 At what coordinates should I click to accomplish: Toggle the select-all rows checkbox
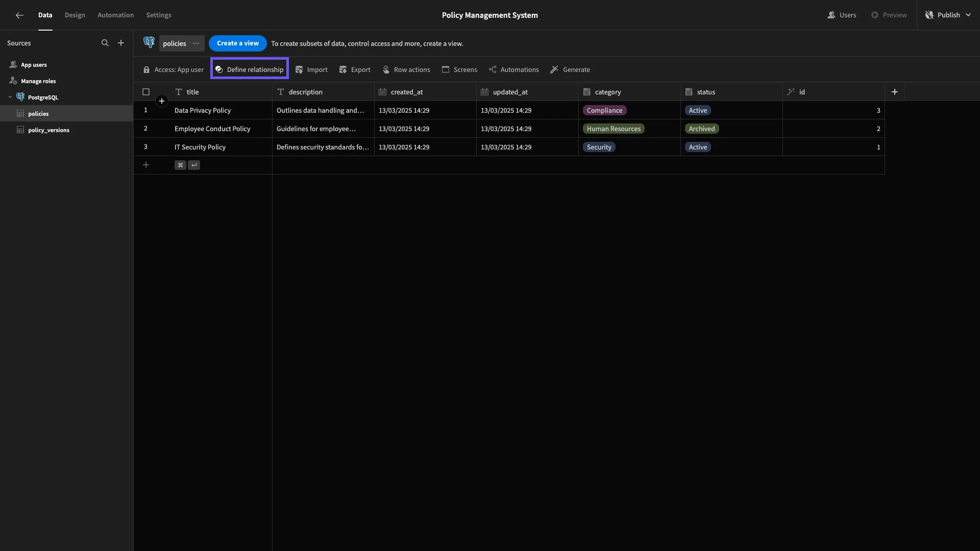click(146, 92)
